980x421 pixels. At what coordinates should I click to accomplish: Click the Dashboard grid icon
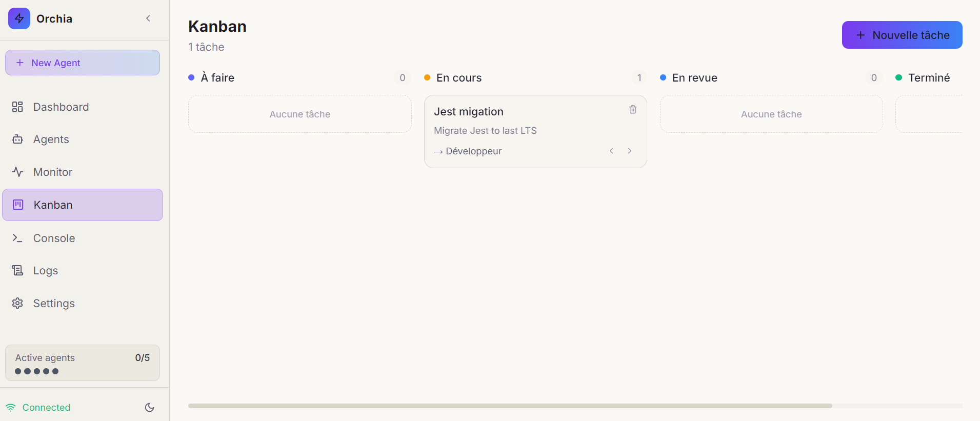[x=17, y=107]
